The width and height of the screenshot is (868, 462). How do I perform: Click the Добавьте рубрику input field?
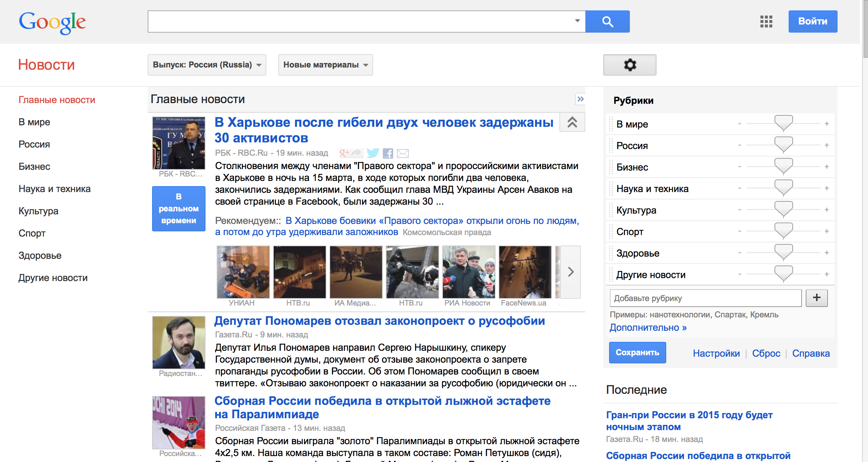point(706,298)
